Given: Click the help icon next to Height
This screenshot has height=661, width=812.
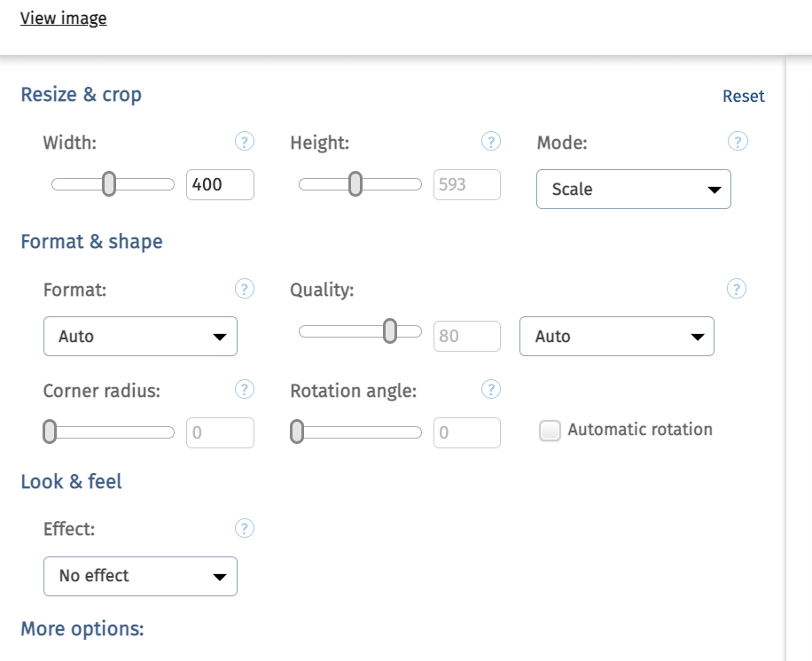Looking at the screenshot, I should 491,142.
